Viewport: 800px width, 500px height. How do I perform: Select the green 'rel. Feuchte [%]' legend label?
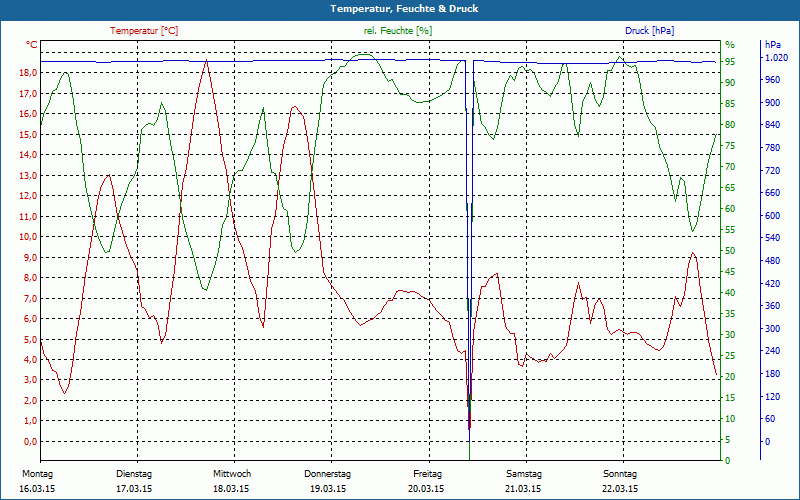pyautogui.click(x=397, y=31)
